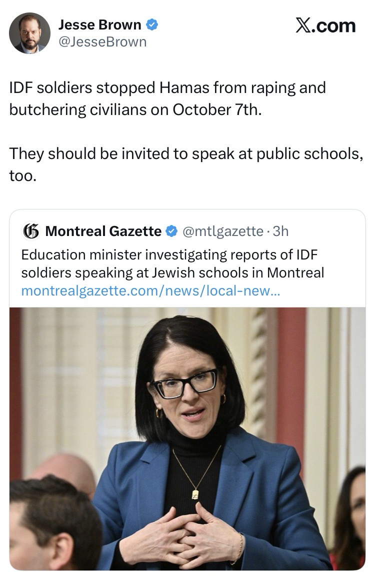Click Jesse Brown's blue verified badge
The width and height of the screenshot is (375, 588).
pos(151,24)
